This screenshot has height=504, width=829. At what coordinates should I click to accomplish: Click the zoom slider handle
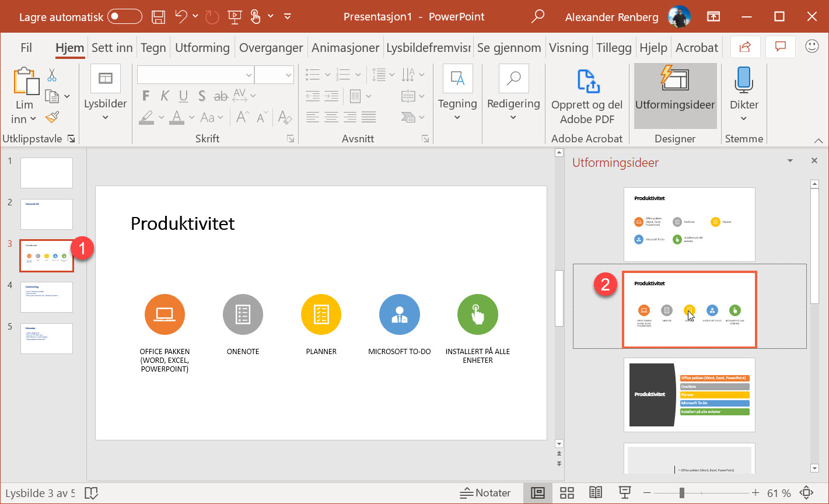coord(681,493)
